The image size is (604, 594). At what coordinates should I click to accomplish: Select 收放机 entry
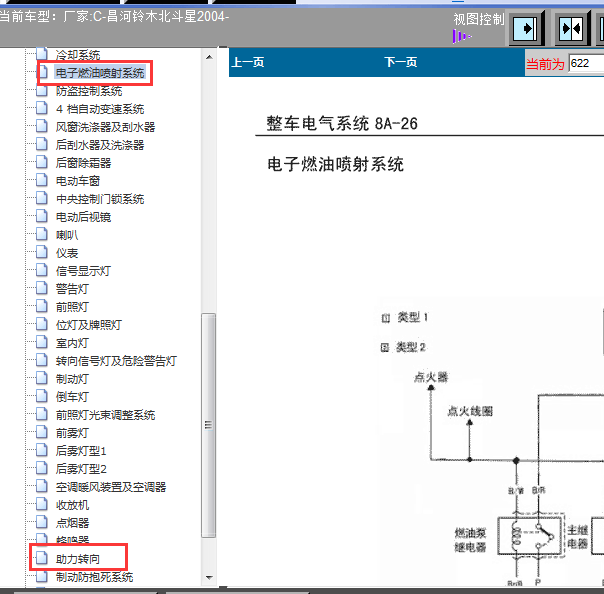coord(72,505)
